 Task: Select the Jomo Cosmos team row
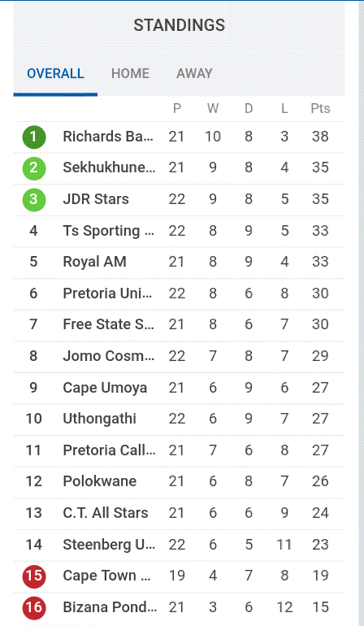(x=180, y=356)
